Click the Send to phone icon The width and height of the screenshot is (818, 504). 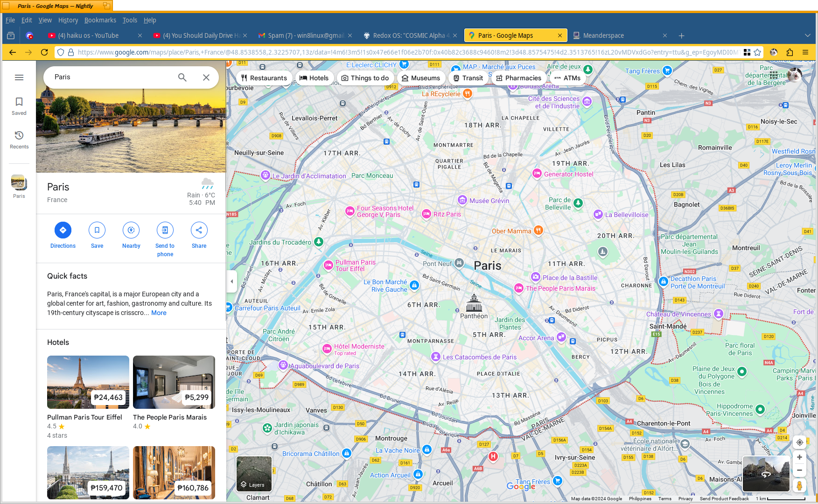tap(165, 230)
